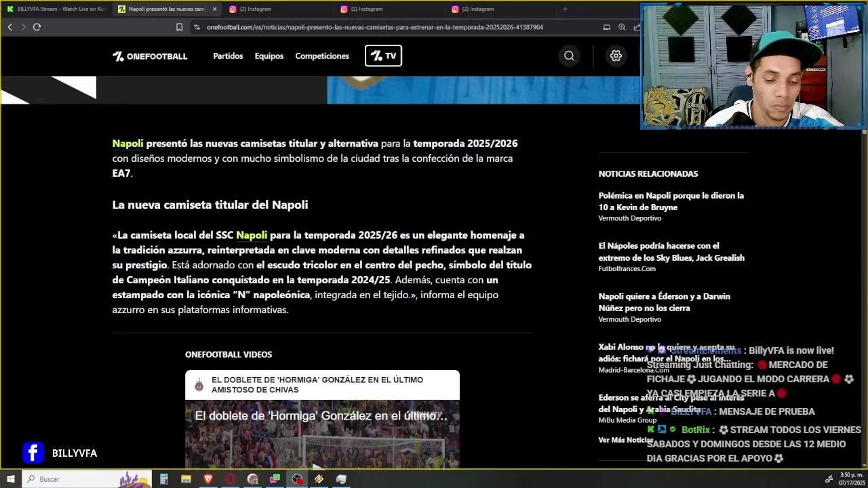Click the OneFootball logo in header
Image resolution: width=868 pixels, height=488 pixels.
(150, 56)
